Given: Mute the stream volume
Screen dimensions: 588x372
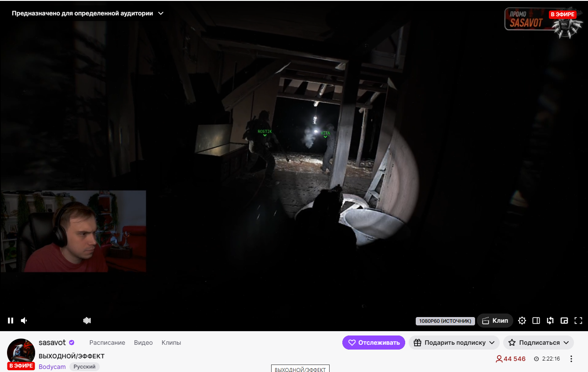Looking at the screenshot, I should (24, 321).
